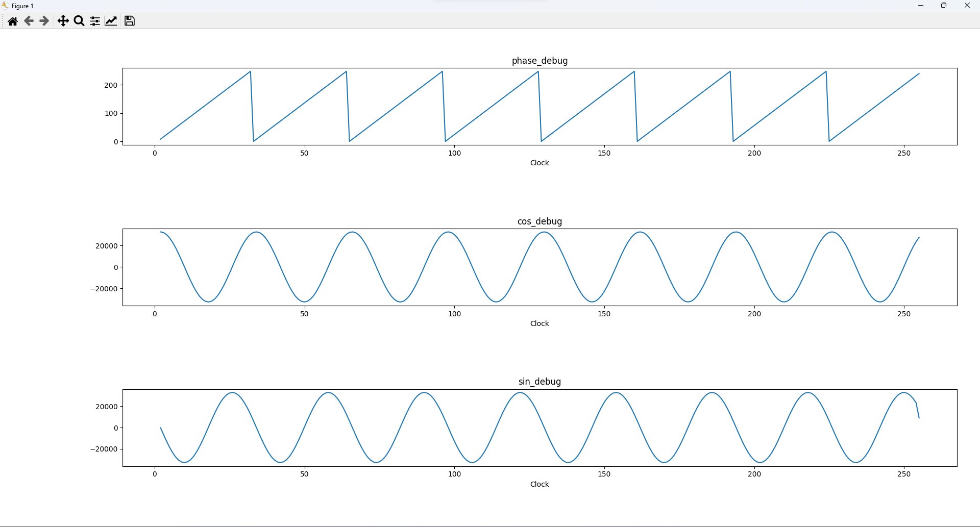Go forward to the next view
Image resolution: width=980 pixels, height=527 pixels.
click(44, 21)
